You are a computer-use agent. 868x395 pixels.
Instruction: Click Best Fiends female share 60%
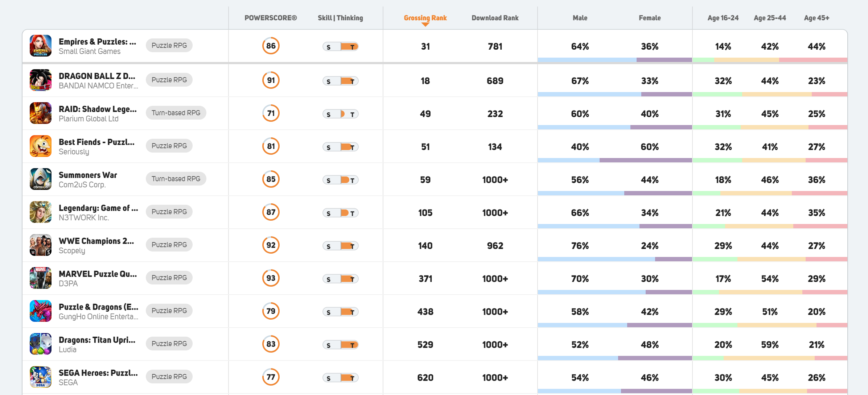click(650, 147)
